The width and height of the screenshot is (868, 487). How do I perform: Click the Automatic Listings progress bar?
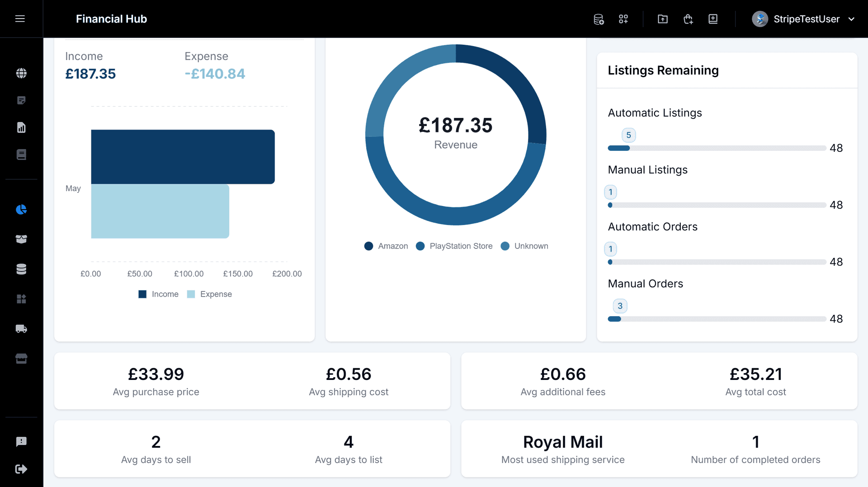[717, 148]
